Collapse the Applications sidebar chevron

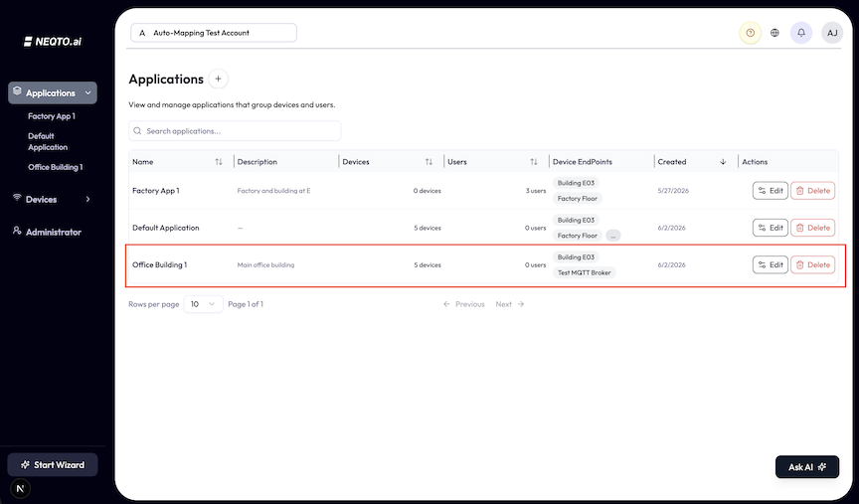[87, 92]
